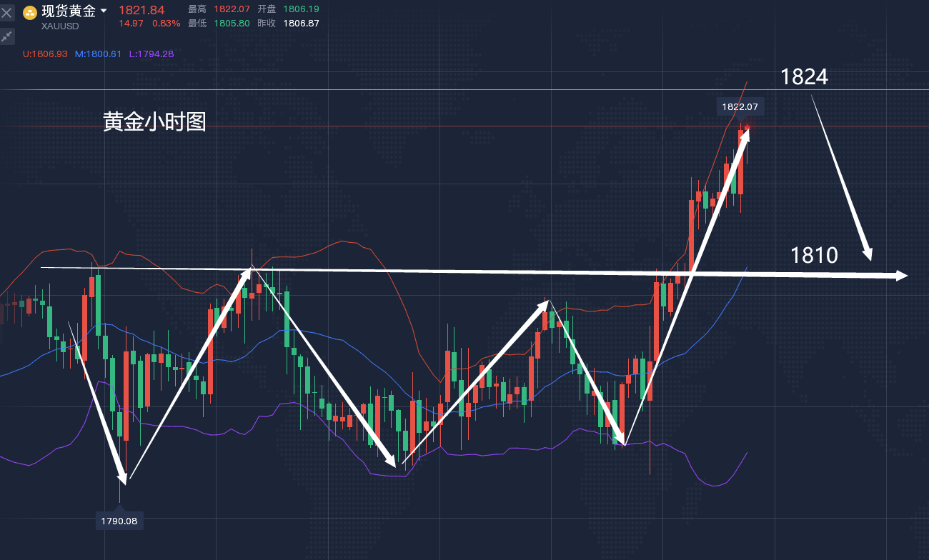The height and width of the screenshot is (560, 929).
Task: Click the 1822.07 high price tag on chart
Action: 740,106
